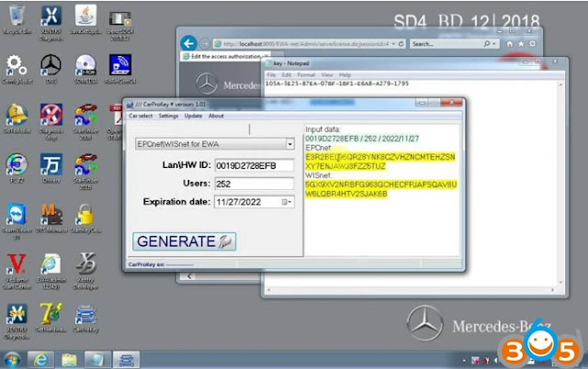Click the highlighted WISnet key text

[x=380, y=189]
